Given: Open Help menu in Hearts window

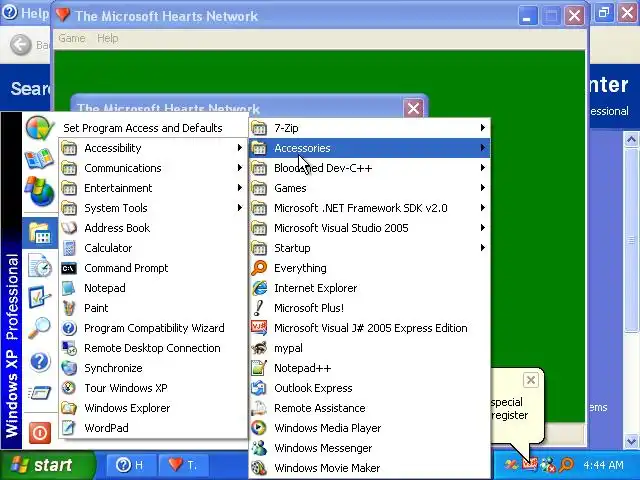Looking at the screenshot, I should click(x=107, y=38).
